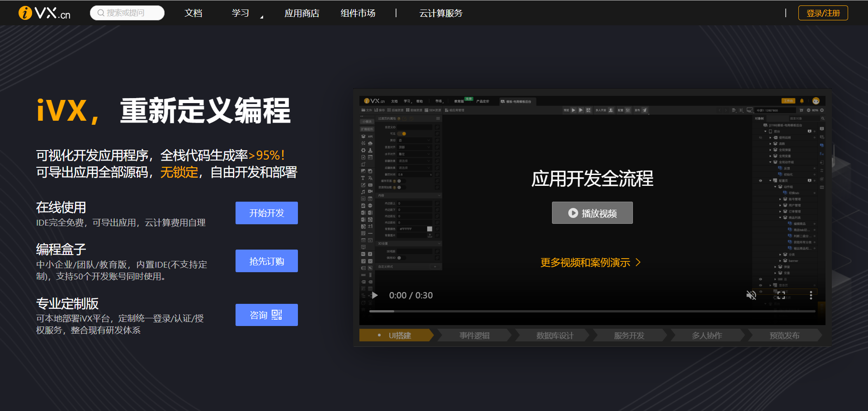868x411 pixels.
Task: Click the magnifier icon in the search bar
Action: [101, 13]
